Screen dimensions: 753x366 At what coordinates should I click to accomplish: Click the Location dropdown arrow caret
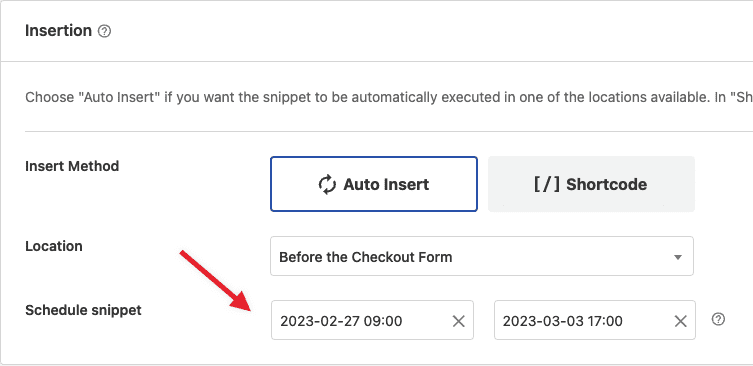(678, 257)
